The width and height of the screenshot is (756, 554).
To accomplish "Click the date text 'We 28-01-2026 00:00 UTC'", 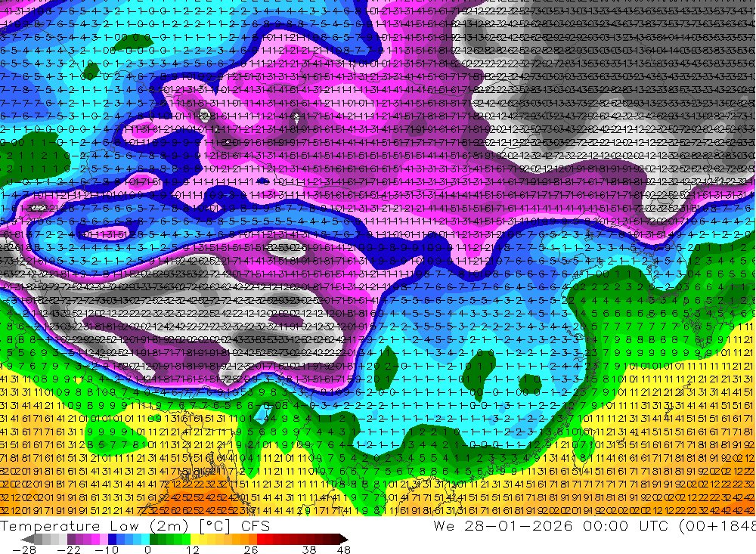I will point(552,526).
